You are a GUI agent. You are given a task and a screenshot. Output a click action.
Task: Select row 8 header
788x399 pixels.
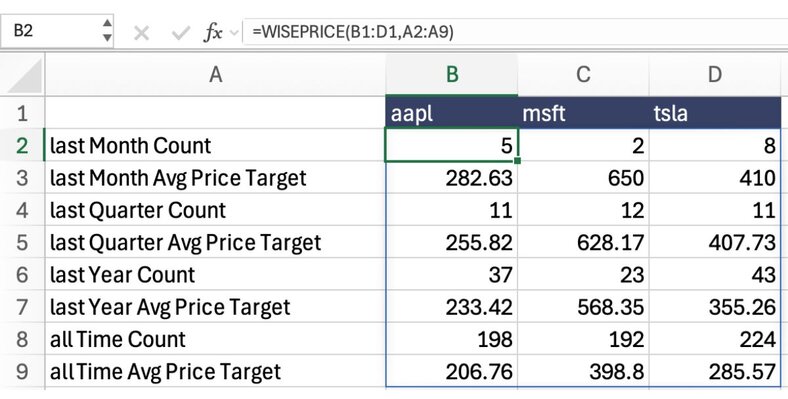[x=22, y=339]
